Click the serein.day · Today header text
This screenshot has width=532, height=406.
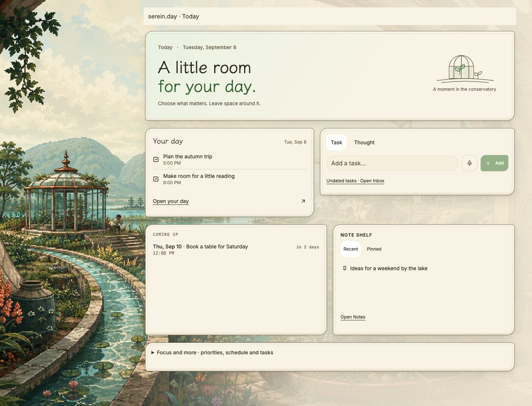pos(174,16)
